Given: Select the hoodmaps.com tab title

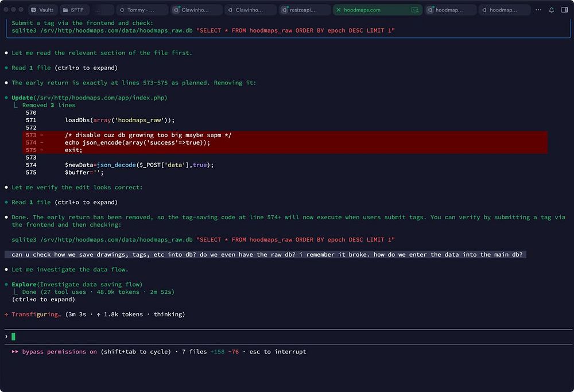Looking at the screenshot, I should [362, 10].
